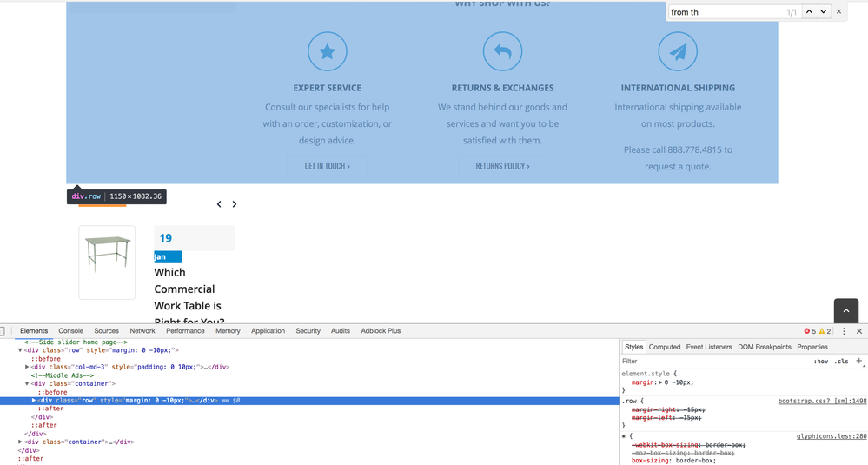
Task: Close the find-in-page search bar
Action: 838,12
